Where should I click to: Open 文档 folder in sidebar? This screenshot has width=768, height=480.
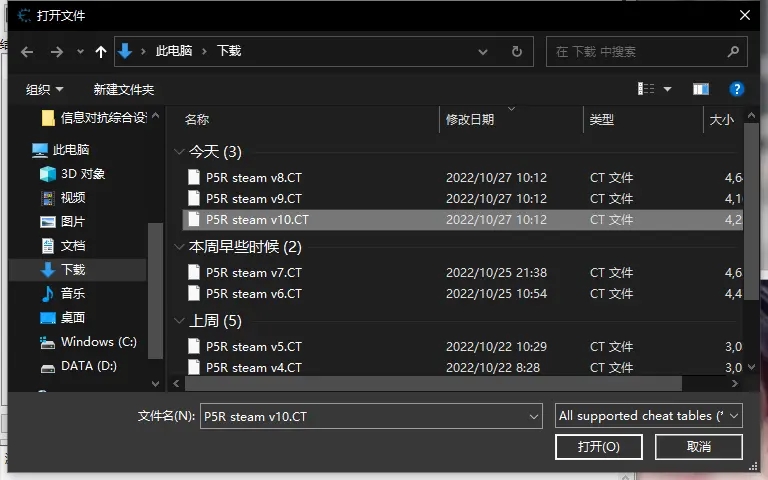click(63, 245)
